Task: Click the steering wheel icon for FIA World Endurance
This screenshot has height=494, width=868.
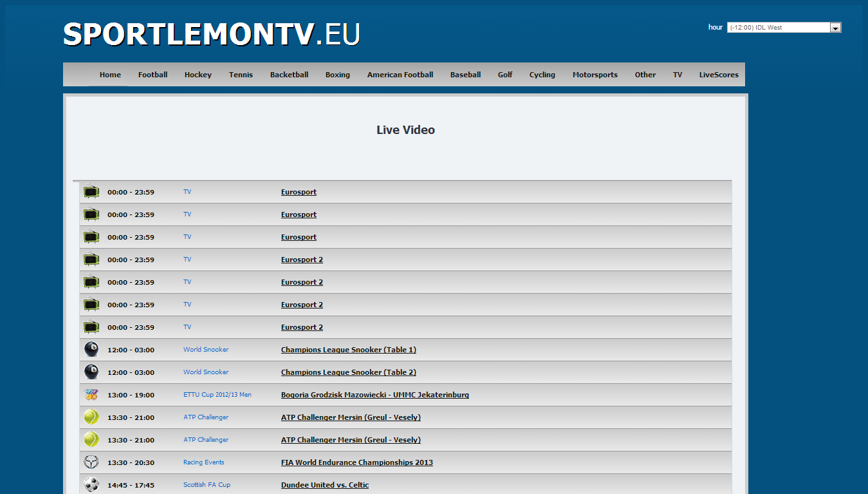Action: click(91, 462)
